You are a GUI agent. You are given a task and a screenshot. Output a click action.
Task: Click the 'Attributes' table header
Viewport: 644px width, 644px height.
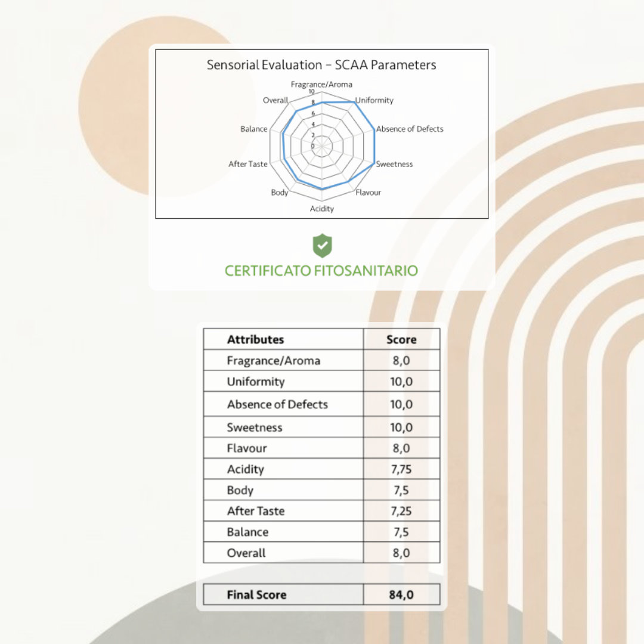click(x=255, y=340)
